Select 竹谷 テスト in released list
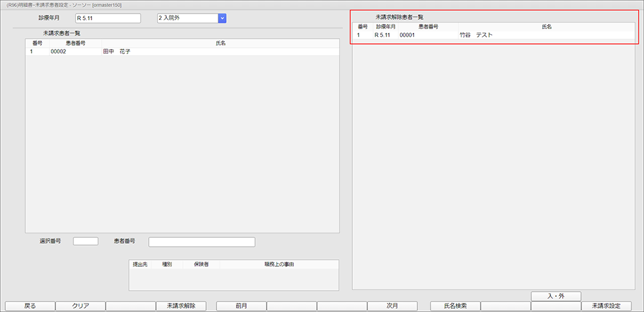This screenshot has height=312, width=644. click(475, 35)
